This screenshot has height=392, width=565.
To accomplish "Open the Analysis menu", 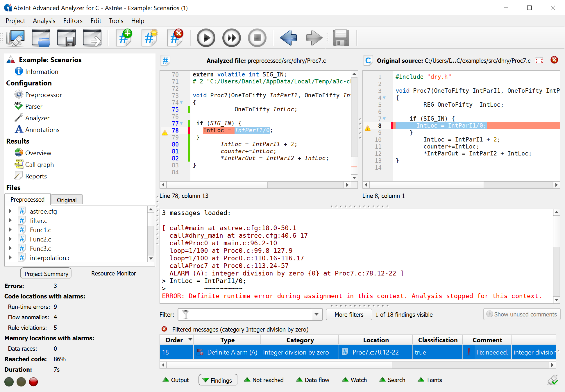I will [x=44, y=21].
